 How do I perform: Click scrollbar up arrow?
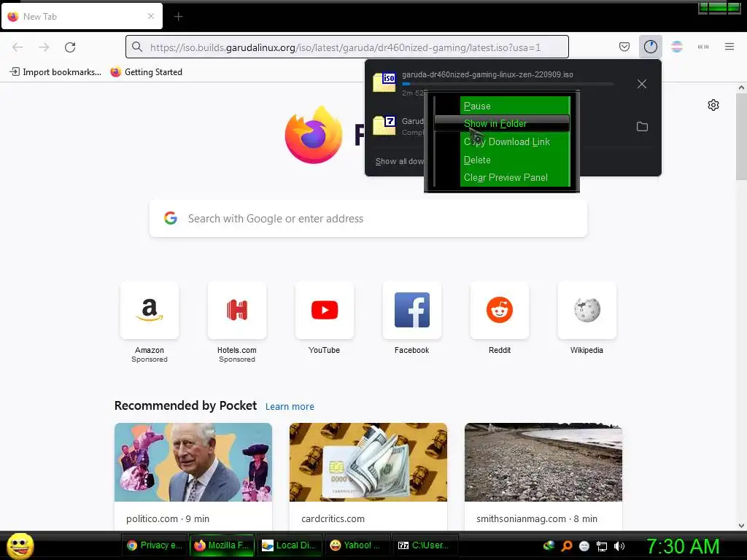click(741, 87)
